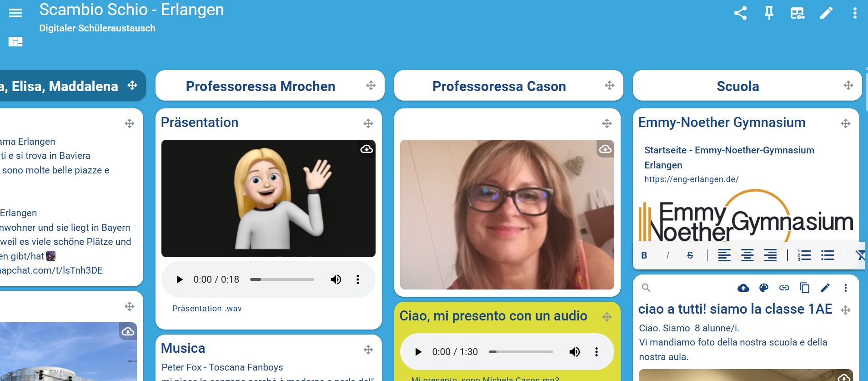This screenshot has height=381, width=868.
Task: Toggle bold formatting
Action: click(644, 255)
